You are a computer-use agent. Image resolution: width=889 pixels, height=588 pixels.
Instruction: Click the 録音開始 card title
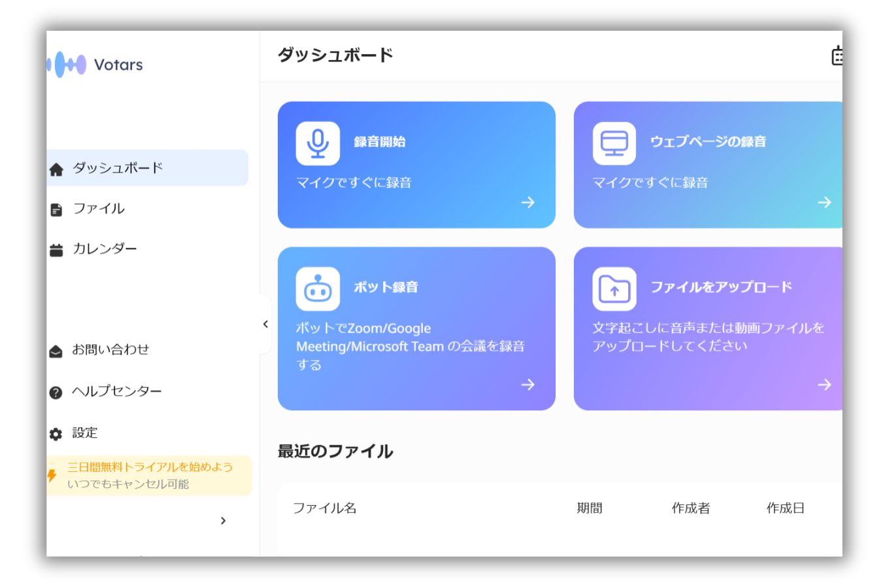coord(380,142)
